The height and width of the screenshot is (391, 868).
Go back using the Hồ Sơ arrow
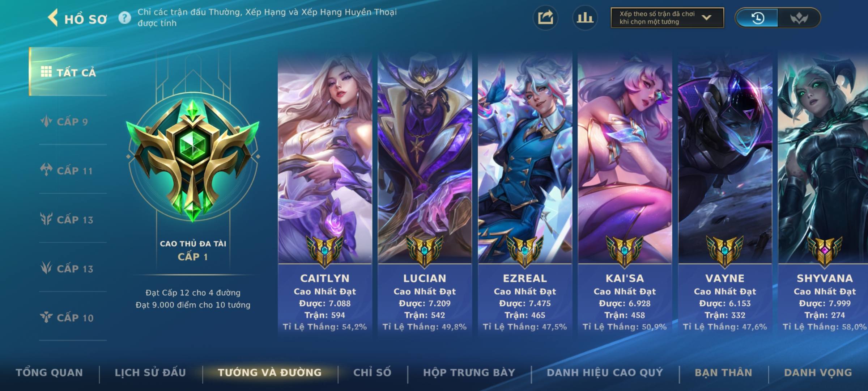(53, 18)
